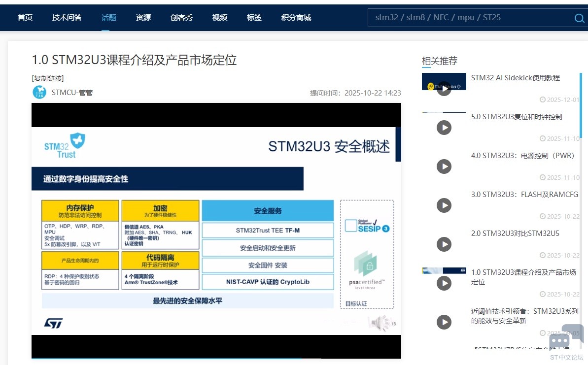
Task: Play the 3.0 FLASH及RAMCFG video
Action: 444,205
